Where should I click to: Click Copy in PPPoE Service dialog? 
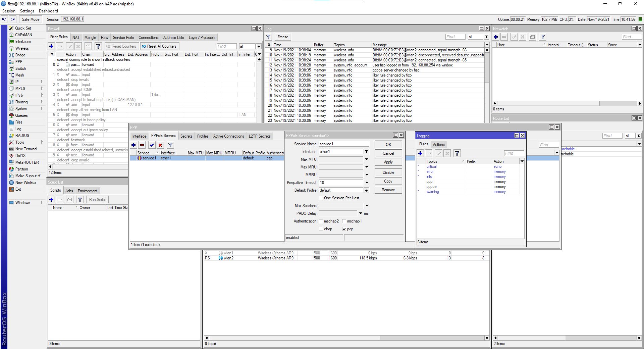[388, 181]
